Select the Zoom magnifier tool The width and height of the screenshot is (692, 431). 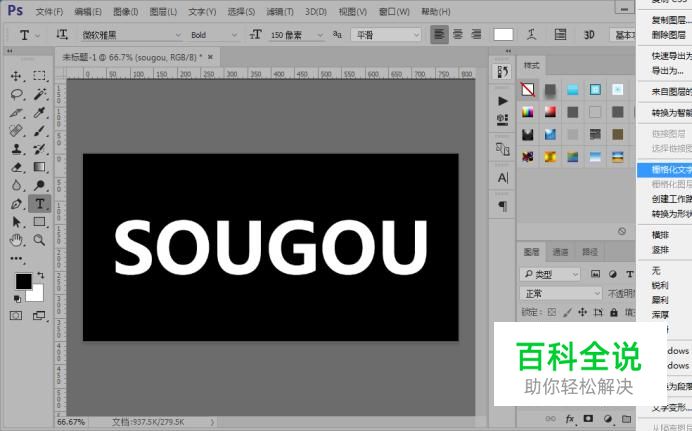click(39, 240)
